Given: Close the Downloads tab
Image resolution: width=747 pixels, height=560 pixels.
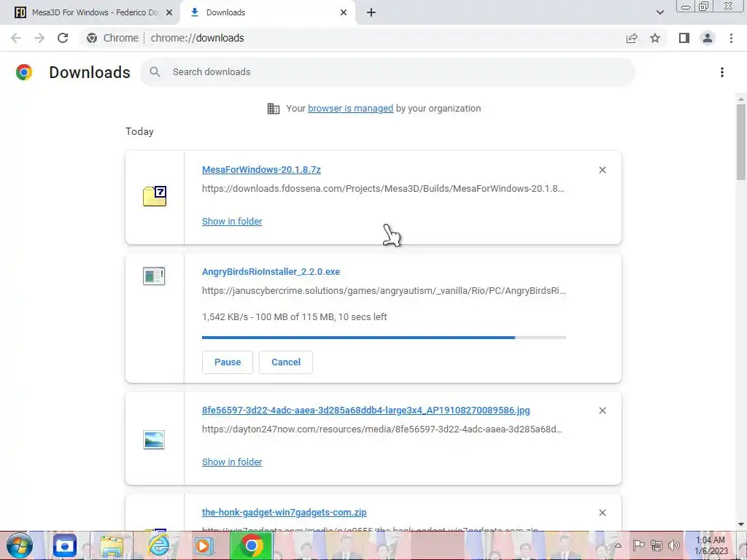Looking at the screenshot, I should click(344, 12).
